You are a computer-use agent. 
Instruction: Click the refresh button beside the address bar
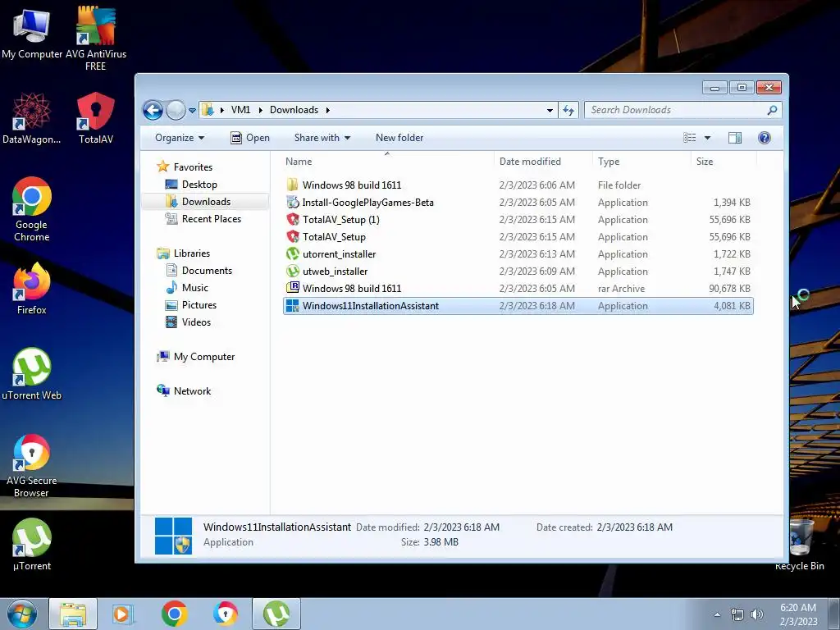pos(568,111)
